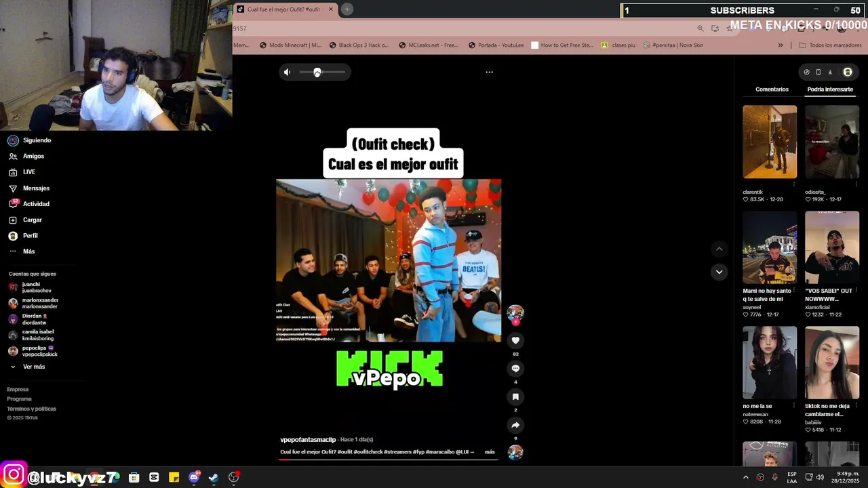Image resolution: width=868 pixels, height=488 pixels.
Task: Open the phone app icon in top-right pill
Action: [x=818, y=72]
